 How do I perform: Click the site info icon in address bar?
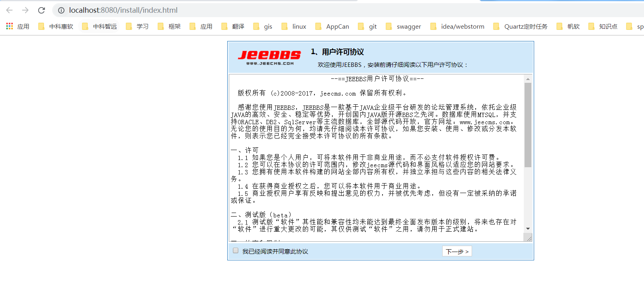(61, 10)
